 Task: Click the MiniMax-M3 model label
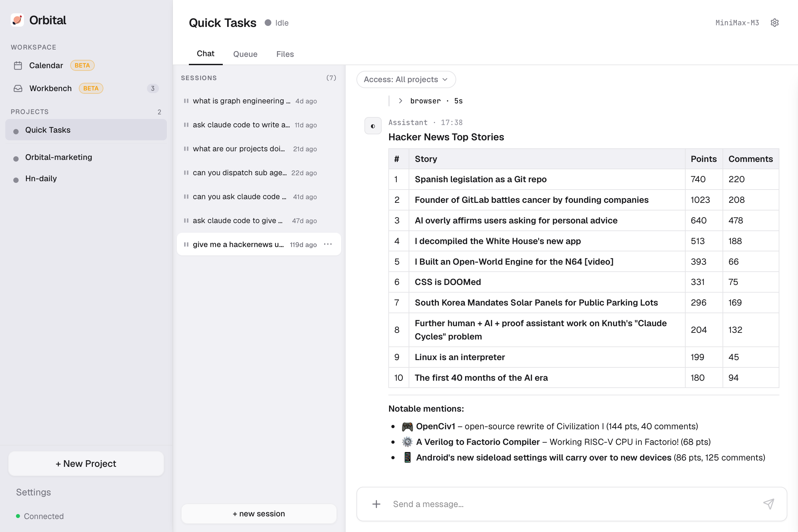[737, 23]
